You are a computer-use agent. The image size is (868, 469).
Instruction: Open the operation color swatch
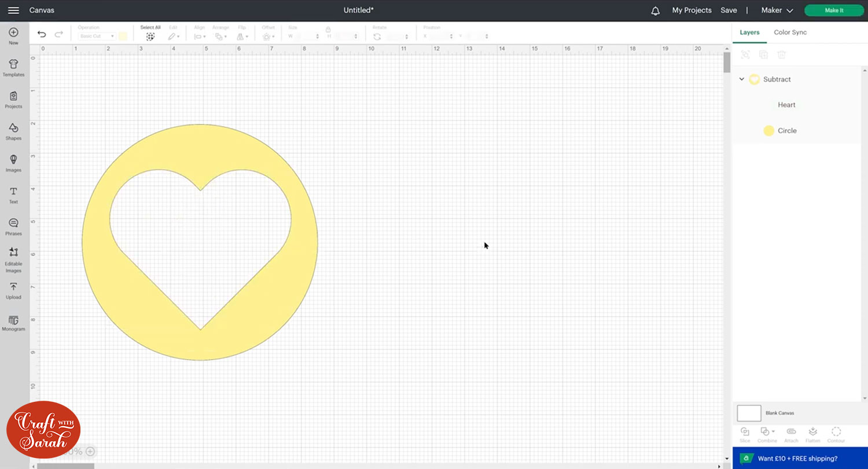[123, 36]
